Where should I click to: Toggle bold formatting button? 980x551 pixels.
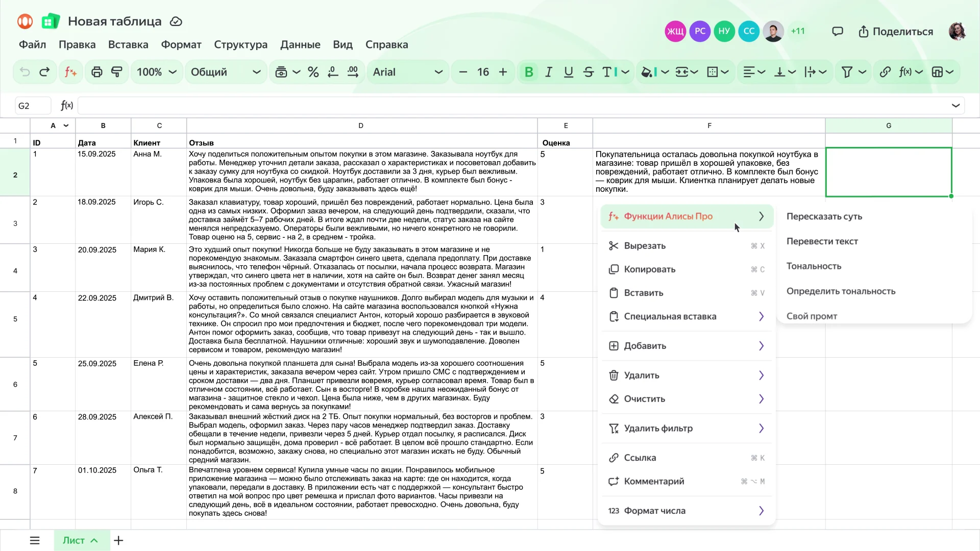click(529, 72)
